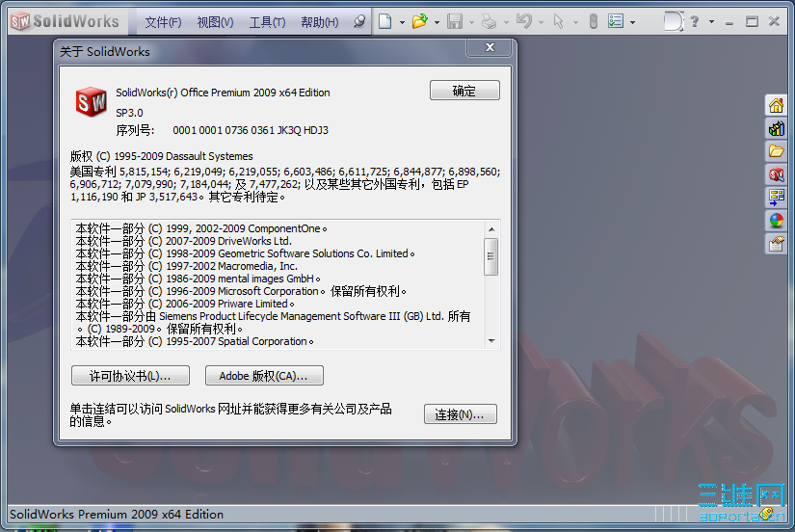
Task: Click the red SW logo in About dialog
Action: [x=92, y=101]
